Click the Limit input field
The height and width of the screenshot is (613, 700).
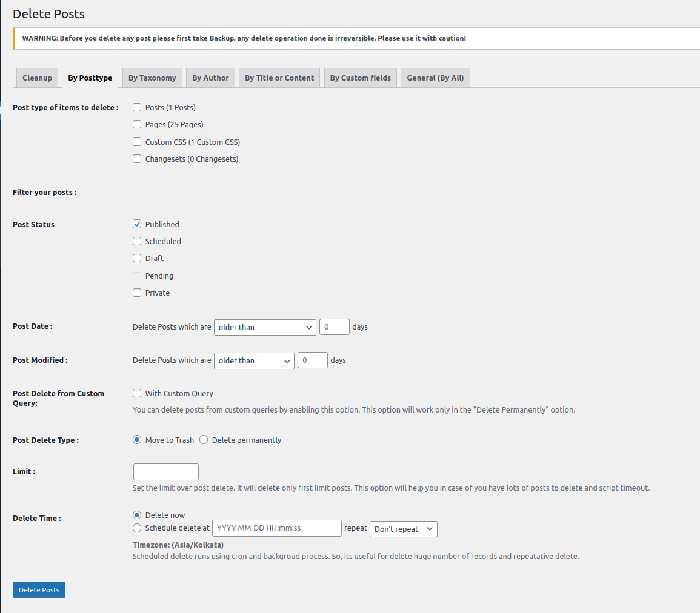coord(165,472)
